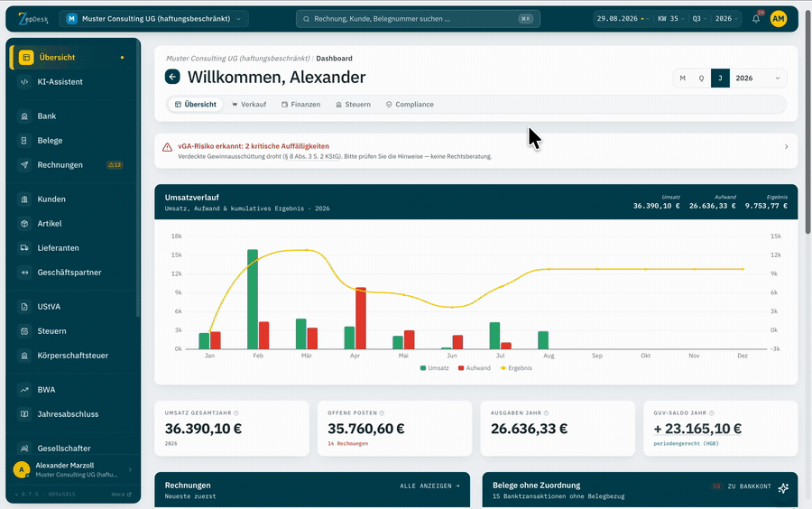Click the Lieferanten truck icon
The width and height of the screenshot is (812, 509).
click(24, 247)
